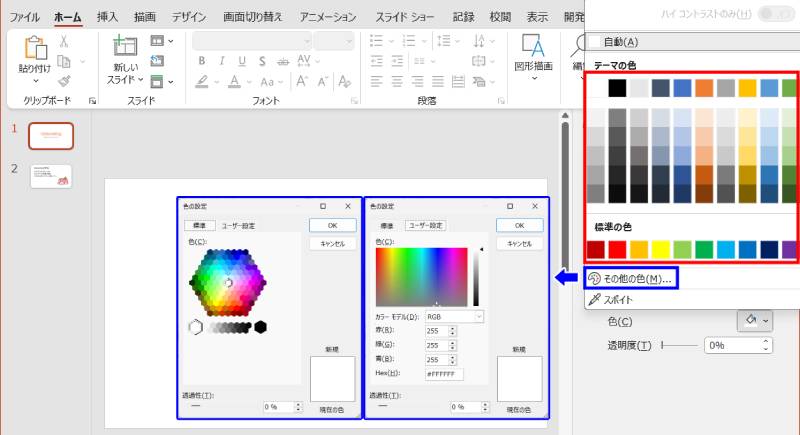
Task: Toggle Strikethrough formatting
Action: tap(283, 62)
